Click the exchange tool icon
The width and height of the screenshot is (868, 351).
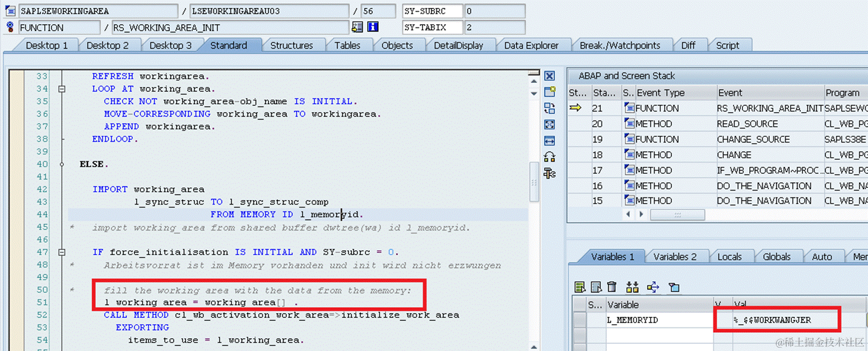(x=549, y=108)
